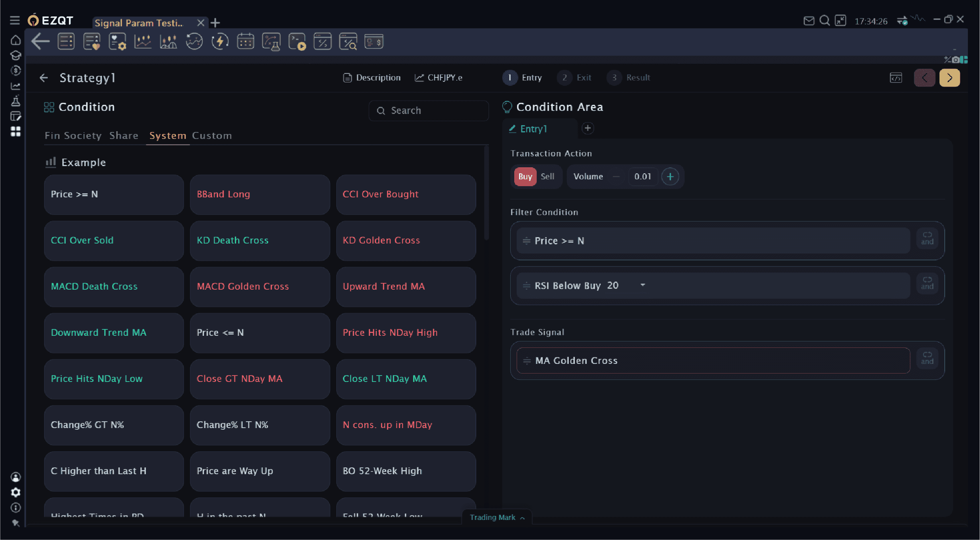980x540 pixels.
Task: Click the yellow next step arrow button
Action: pos(949,77)
